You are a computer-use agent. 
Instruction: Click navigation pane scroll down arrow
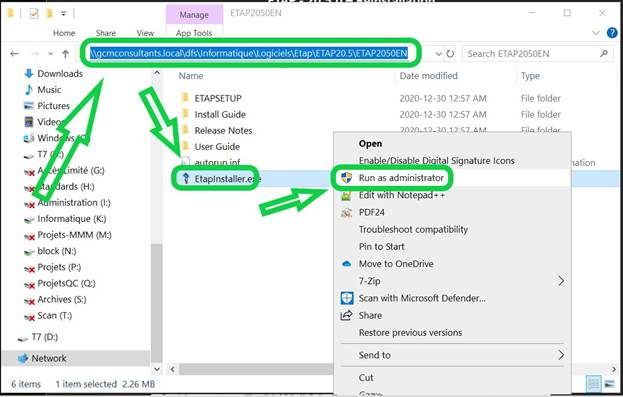coord(157,370)
